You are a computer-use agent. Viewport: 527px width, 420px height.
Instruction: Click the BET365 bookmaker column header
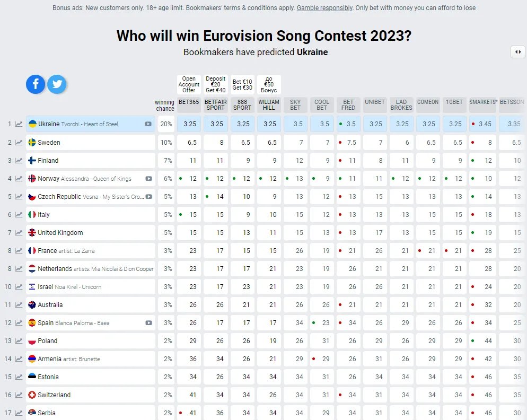coord(189,102)
